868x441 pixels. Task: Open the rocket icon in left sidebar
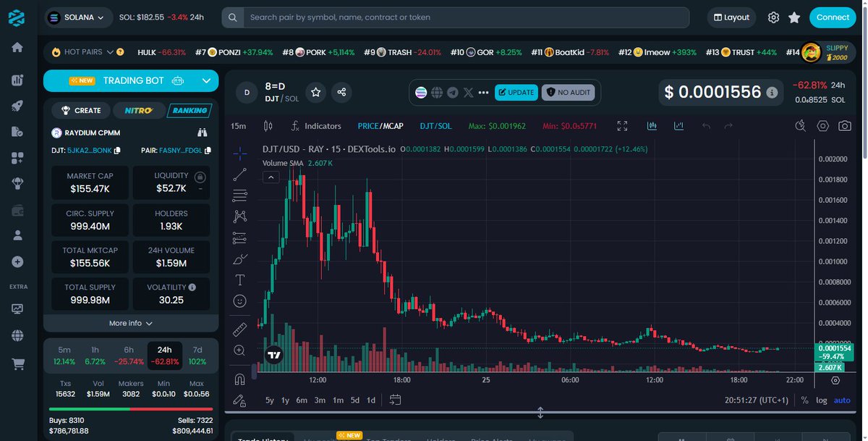pyautogui.click(x=17, y=105)
